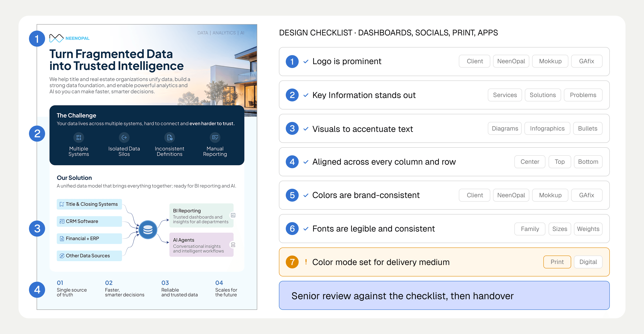Click the Manual Reporting icon
Image resolution: width=644 pixels, height=334 pixels.
coord(215,137)
